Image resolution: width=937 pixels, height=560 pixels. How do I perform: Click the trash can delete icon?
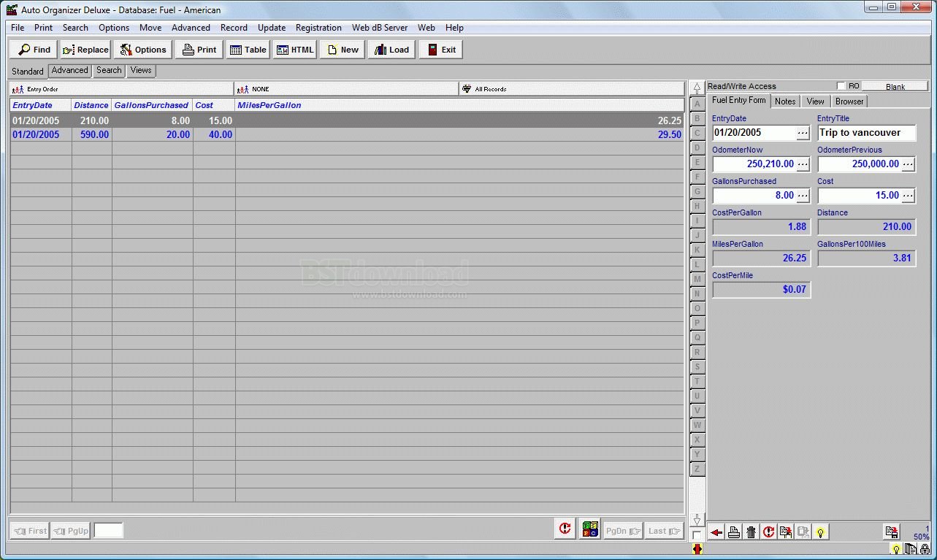click(751, 532)
